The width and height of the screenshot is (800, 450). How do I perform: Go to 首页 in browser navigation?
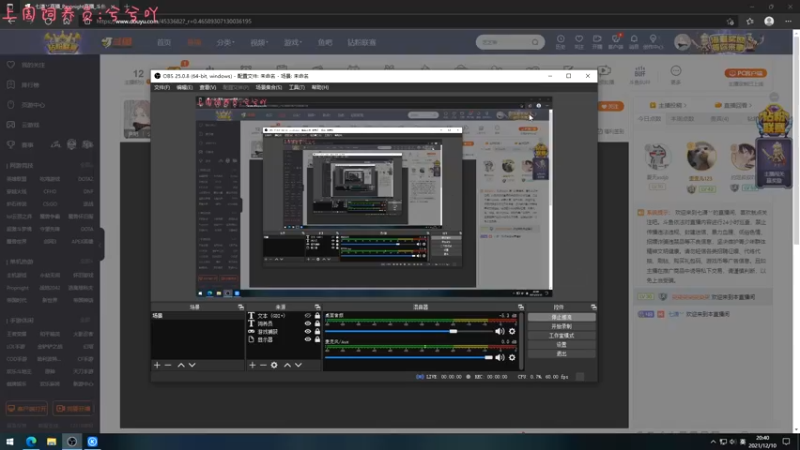pos(164,42)
